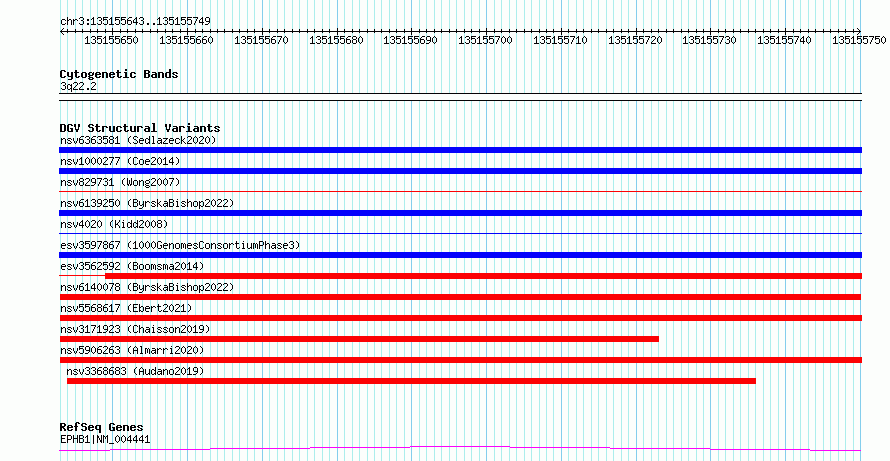Click the red bar for esv3562592

click(484, 276)
